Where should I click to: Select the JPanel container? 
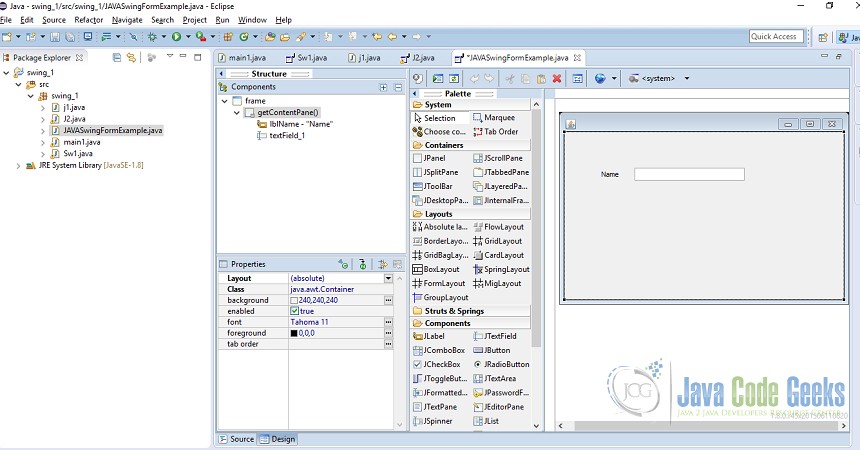coord(434,158)
